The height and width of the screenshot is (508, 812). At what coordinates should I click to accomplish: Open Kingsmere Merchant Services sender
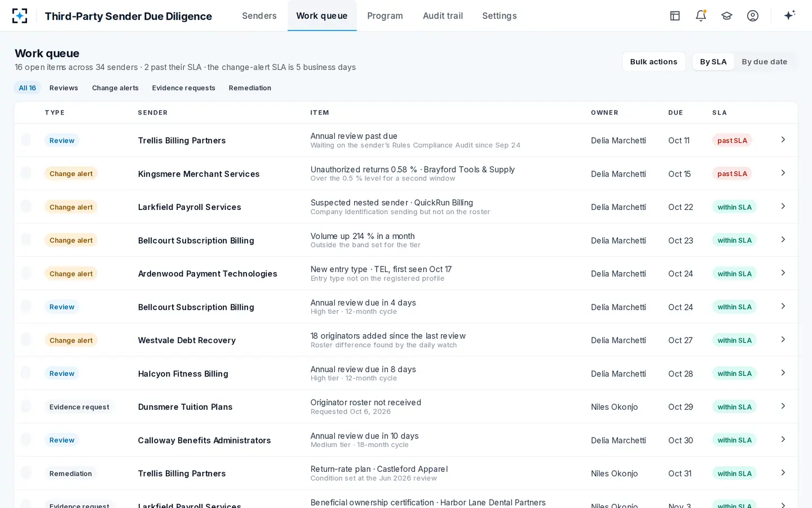(198, 174)
